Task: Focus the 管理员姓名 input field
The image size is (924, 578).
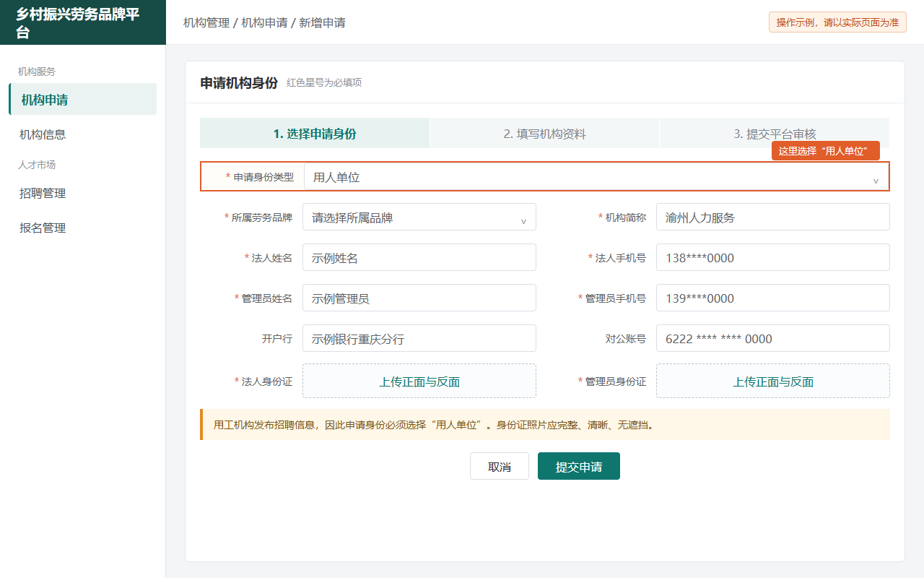Action: pyautogui.click(x=419, y=298)
